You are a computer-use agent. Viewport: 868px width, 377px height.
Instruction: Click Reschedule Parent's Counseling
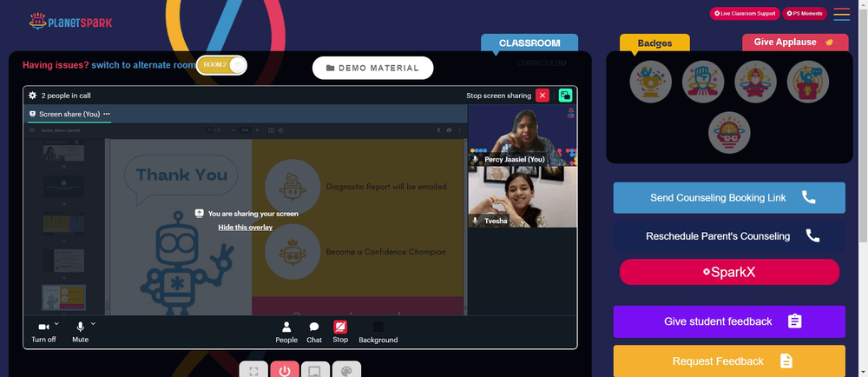tap(729, 235)
